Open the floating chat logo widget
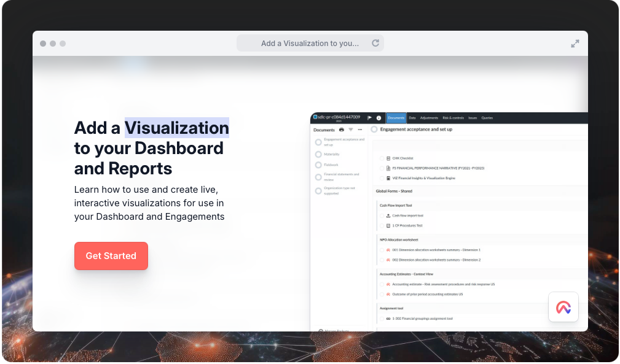This screenshot has height=364, width=620. [x=563, y=307]
